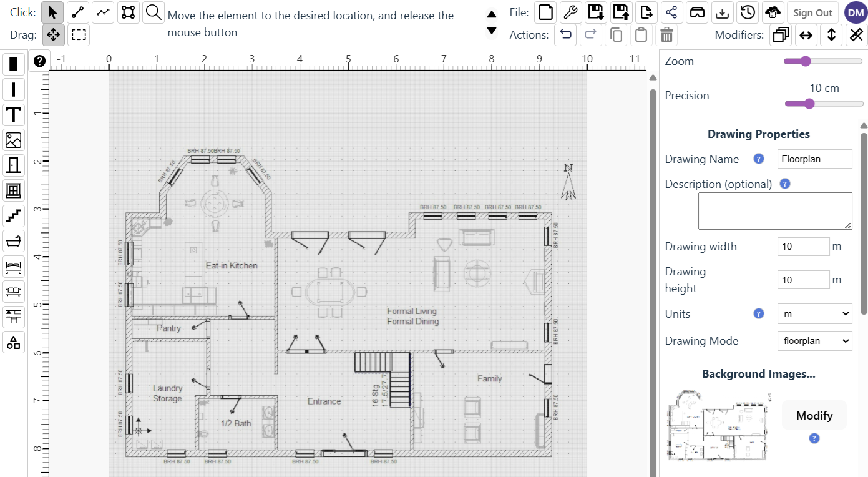Select the sofa furniture tool
This screenshot has width=868, height=477.
(14, 292)
